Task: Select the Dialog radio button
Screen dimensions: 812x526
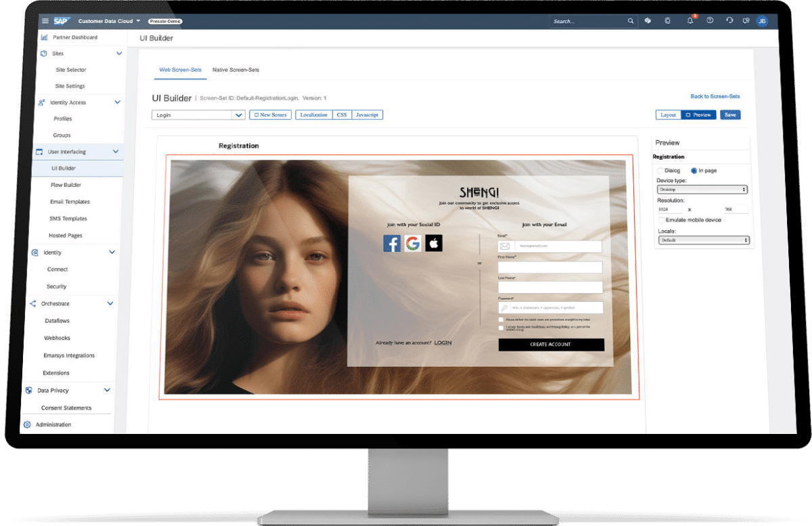Action: coord(661,171)
